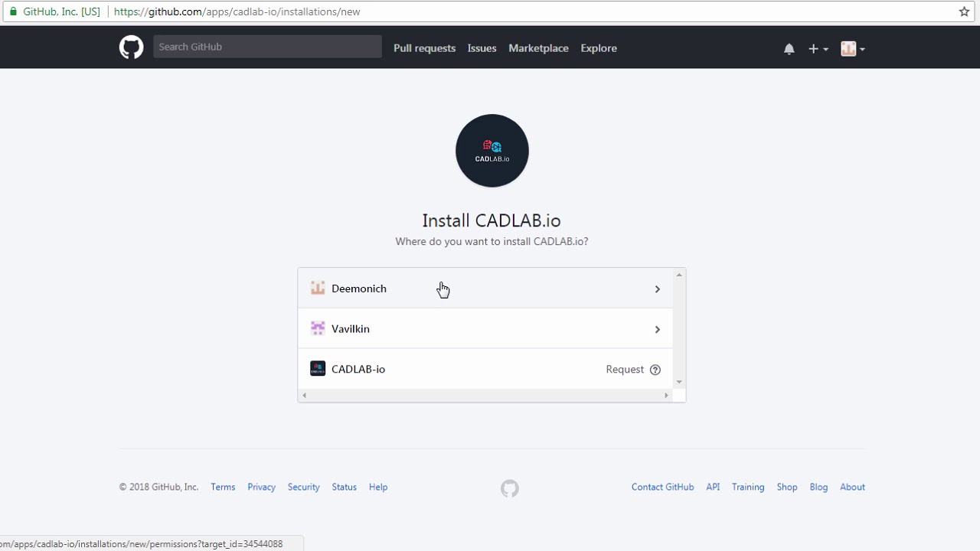980x551 pixels.
Task: Open the Help footer link
Action: (x=378, y=487)
